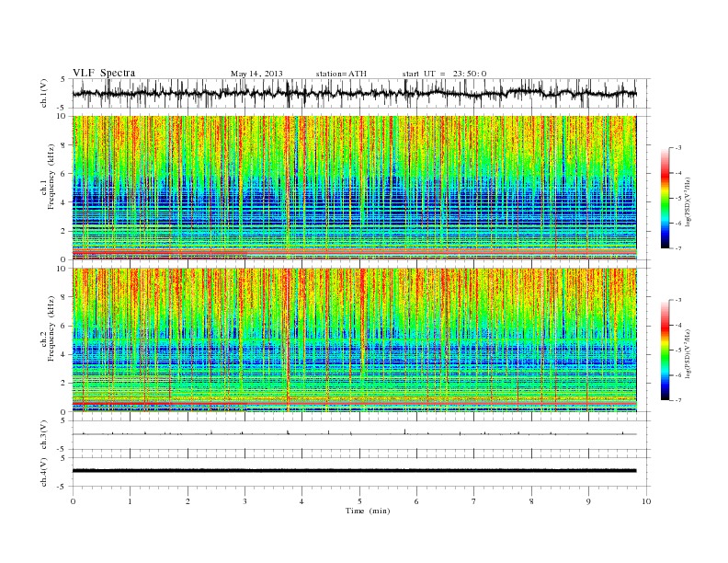The width and height of the screenshot is (728, 563).
Task: Click the date text 'May 14, 2013'
Action: 256,74
